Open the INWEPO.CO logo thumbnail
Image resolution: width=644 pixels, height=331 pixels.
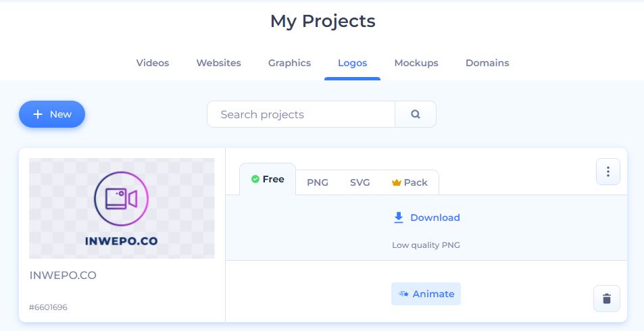(x=122, y=208)
